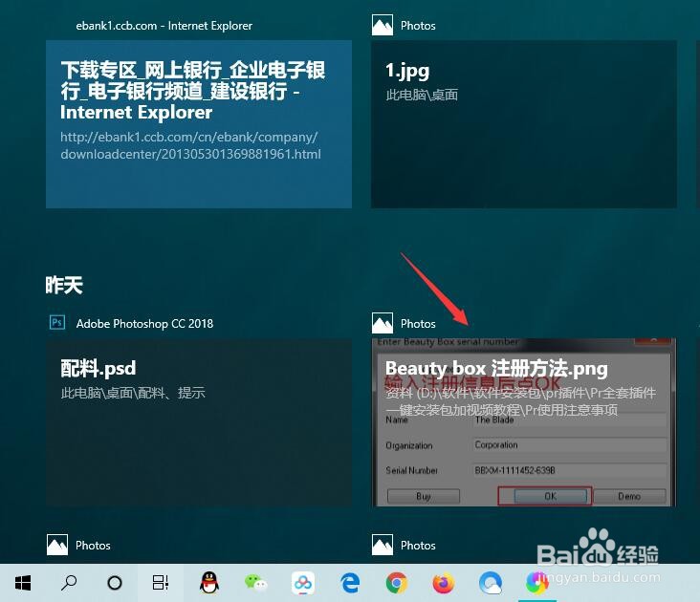
Task: Open Google Chrome taskbar icon
Action: point(397,583)
